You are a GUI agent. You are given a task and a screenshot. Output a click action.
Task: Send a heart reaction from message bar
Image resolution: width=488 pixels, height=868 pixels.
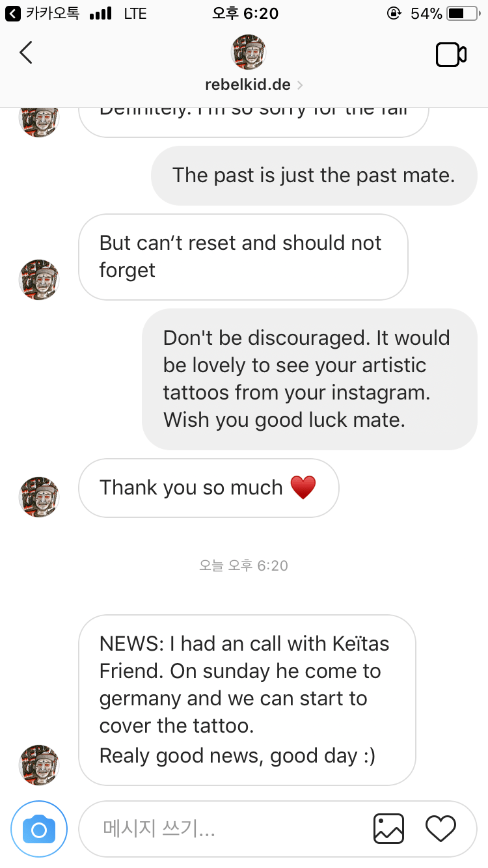[441, 828]
